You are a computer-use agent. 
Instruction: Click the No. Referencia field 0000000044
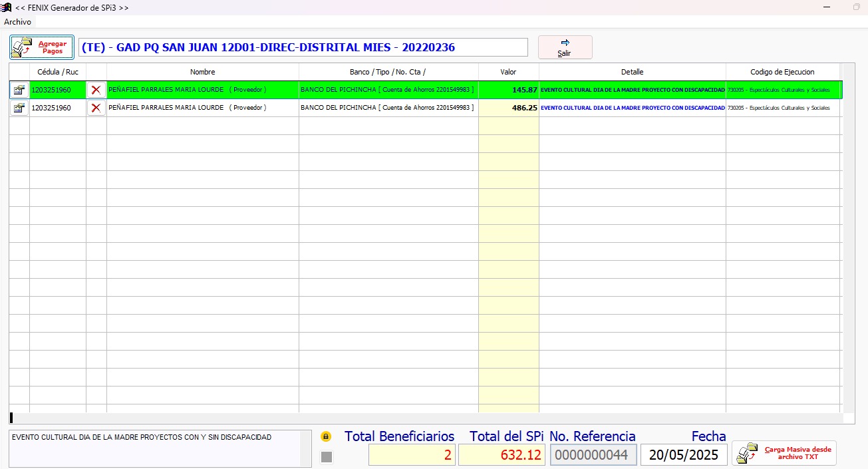(593, 455)
